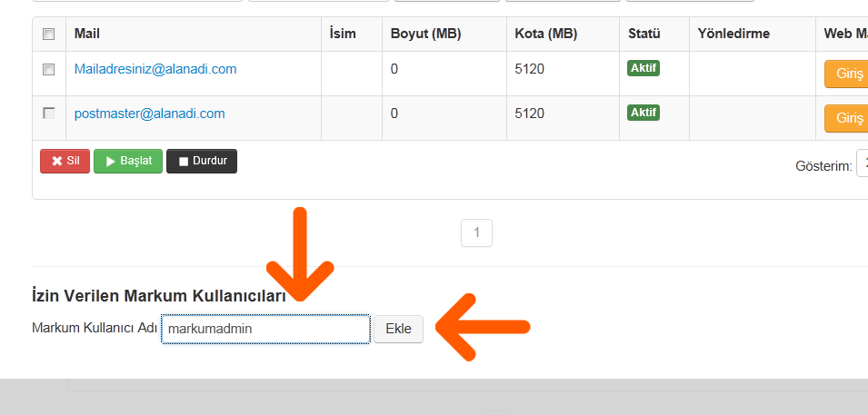Select page 1 in pagination
This screenshot has height=415, width=868.
click(x=476, y=233)
